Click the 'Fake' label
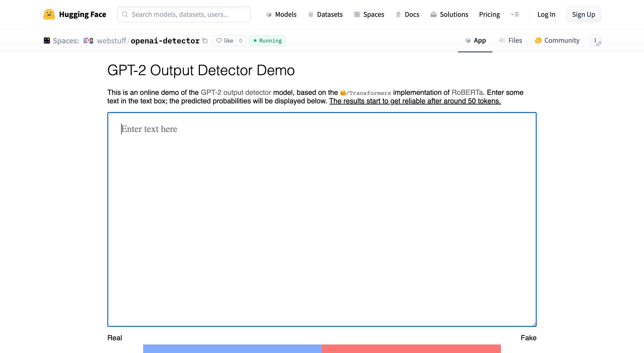644x353 pixels. click(x=528, y=338)
